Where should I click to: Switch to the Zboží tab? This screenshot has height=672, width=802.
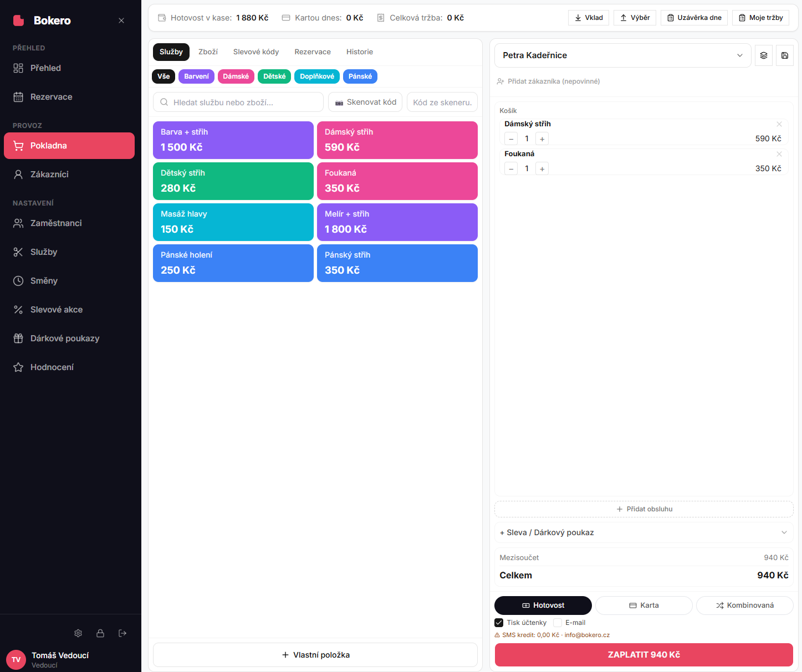(x=208, y=52)
